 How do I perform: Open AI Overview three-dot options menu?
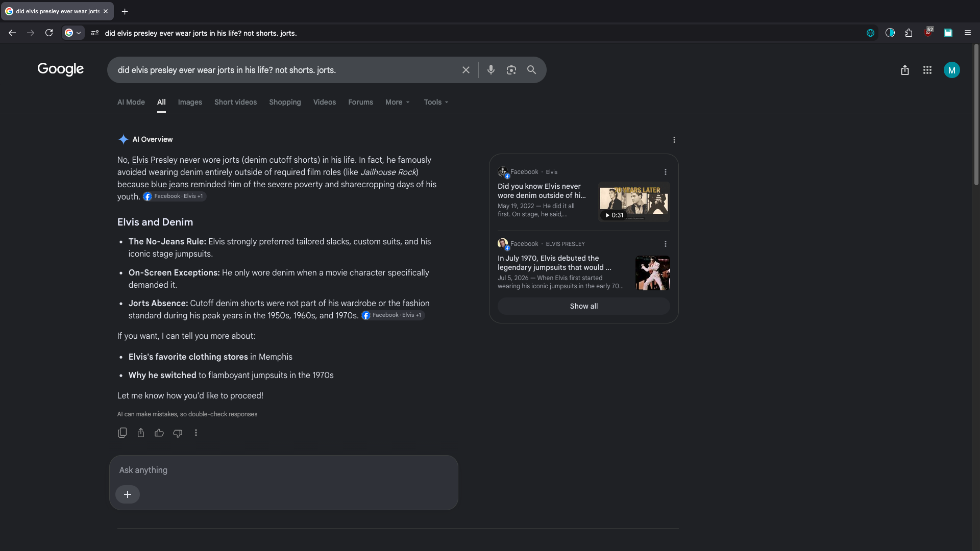coord(674,140)
